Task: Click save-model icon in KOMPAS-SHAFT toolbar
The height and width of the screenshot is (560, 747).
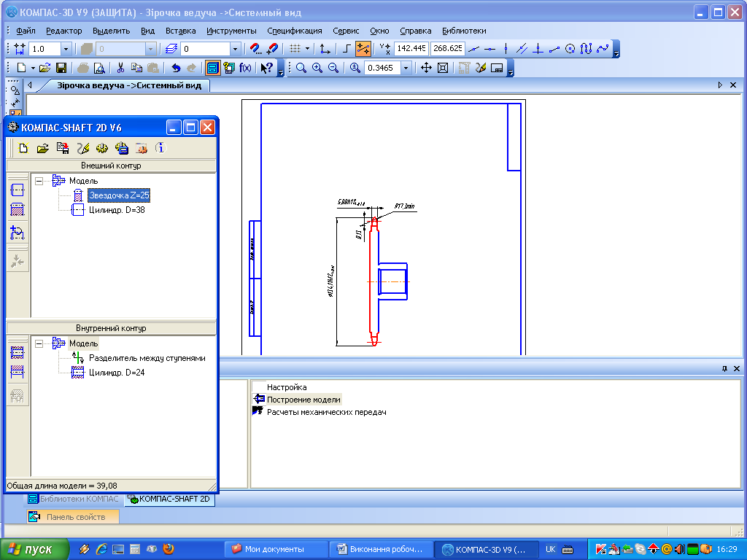Action: [63, 149]
